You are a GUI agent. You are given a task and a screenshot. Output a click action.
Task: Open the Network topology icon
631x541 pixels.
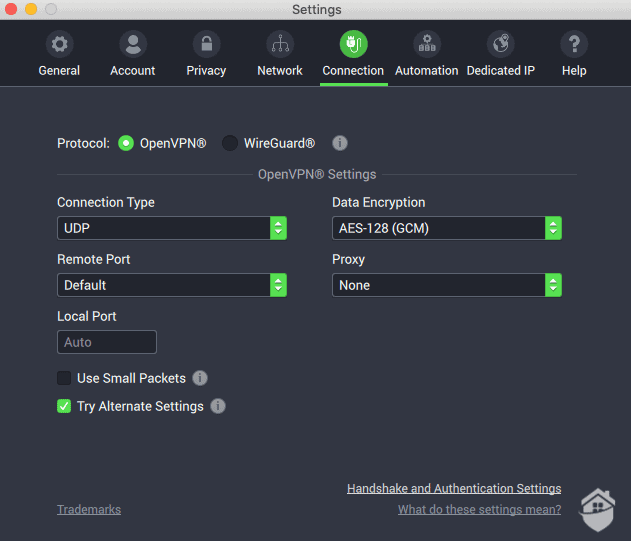tap(280, 44)
